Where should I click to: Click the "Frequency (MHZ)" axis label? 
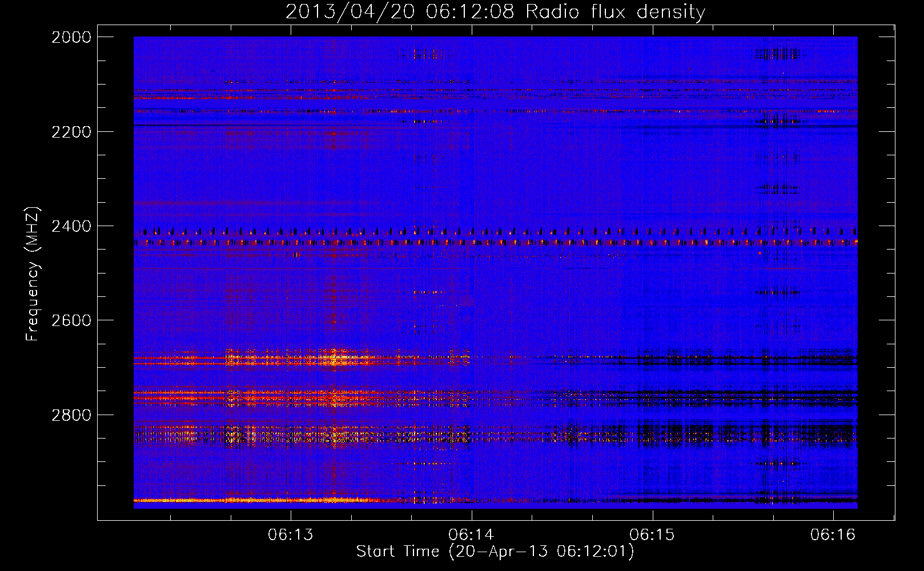33,274
